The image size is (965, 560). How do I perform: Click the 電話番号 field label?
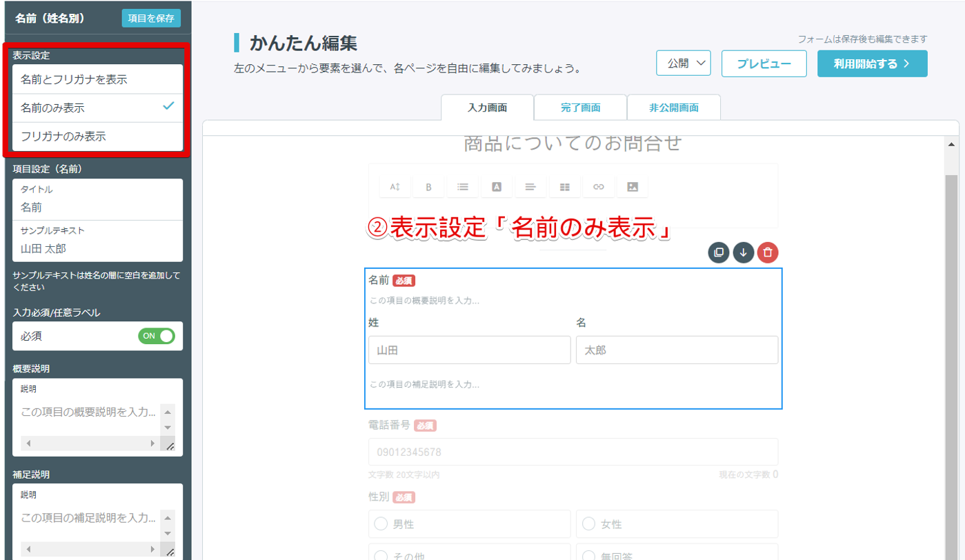click(x=390, y=425)
